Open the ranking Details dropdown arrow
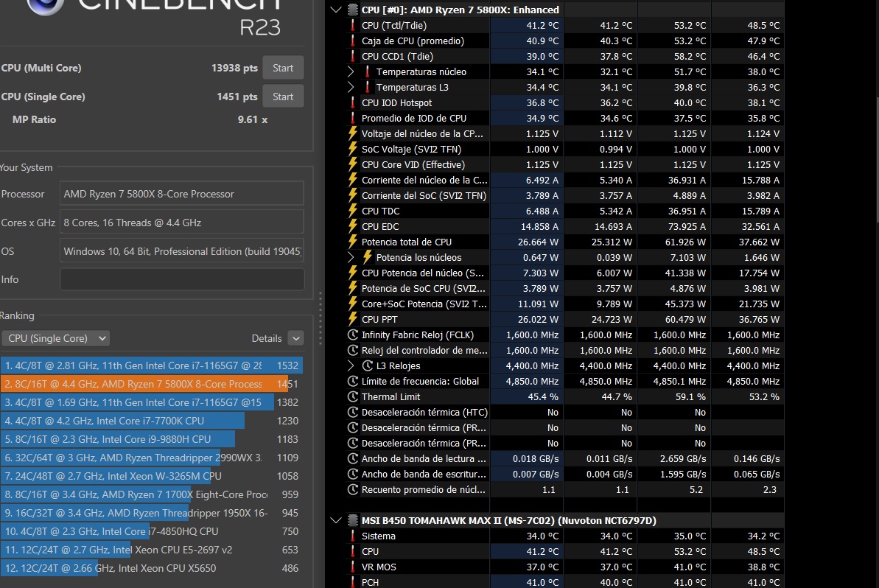Viewport: 879px width, 588px height. (x=296, y=338)
